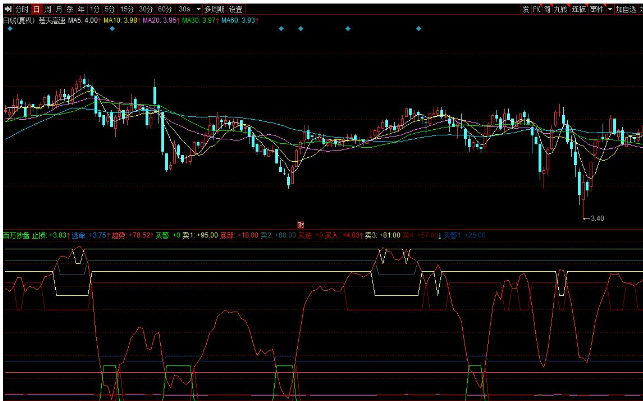Click the MA60 3.93 label
The image size is (643, 401).
(239, 20)
